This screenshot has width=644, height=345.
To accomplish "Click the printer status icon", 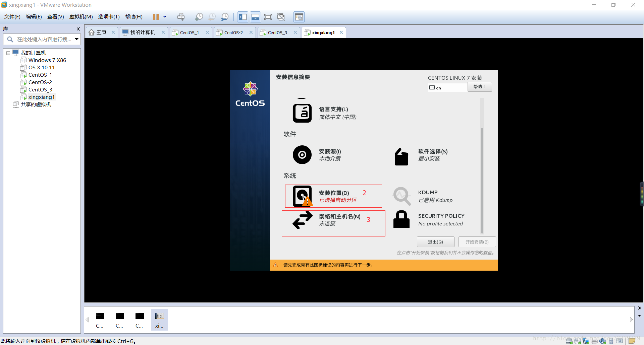I will coord(595,341).
